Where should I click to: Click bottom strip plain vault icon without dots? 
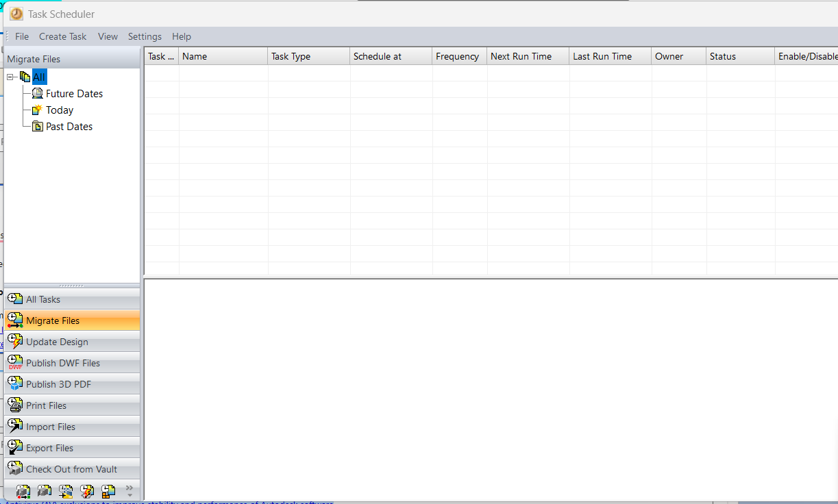coord(45,491)
